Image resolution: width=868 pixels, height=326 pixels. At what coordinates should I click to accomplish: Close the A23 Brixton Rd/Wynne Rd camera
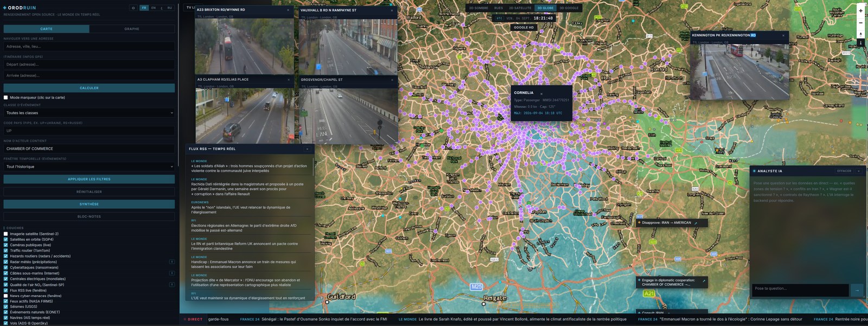(288, 10)
